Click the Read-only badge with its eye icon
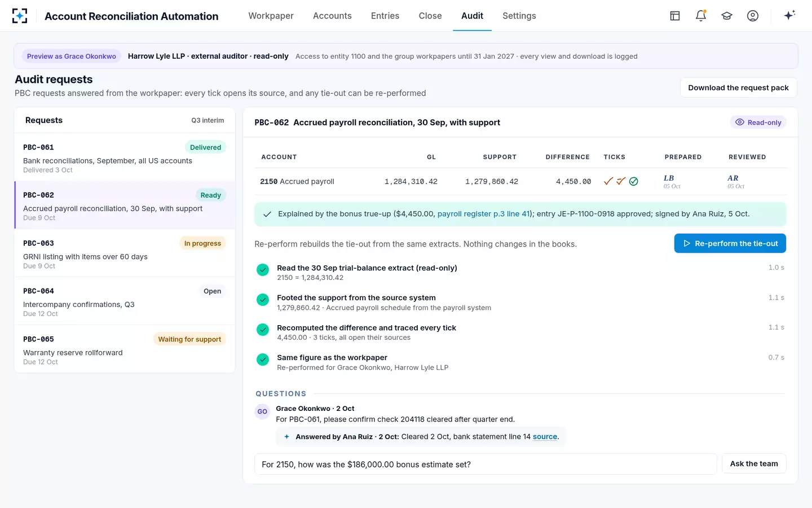Screen dimensions: 812x508 758,122
